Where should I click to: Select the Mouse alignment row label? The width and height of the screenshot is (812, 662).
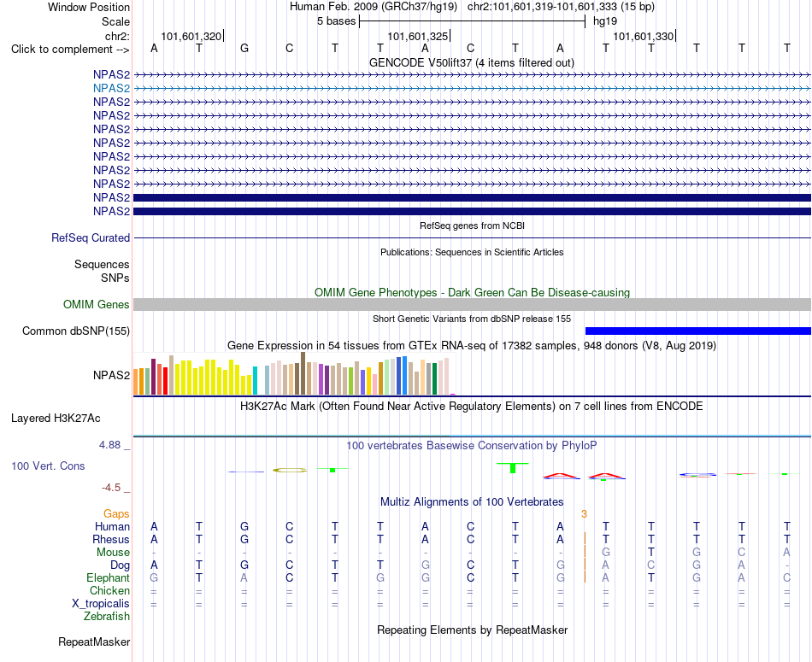coord(113,553)
